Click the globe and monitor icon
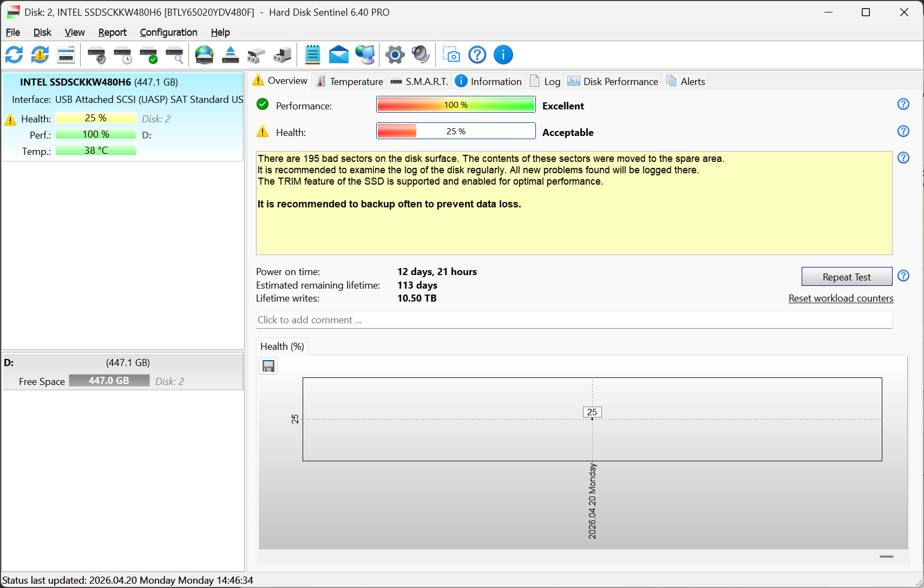This screenshot has width=924, height=588. point(365,55)
